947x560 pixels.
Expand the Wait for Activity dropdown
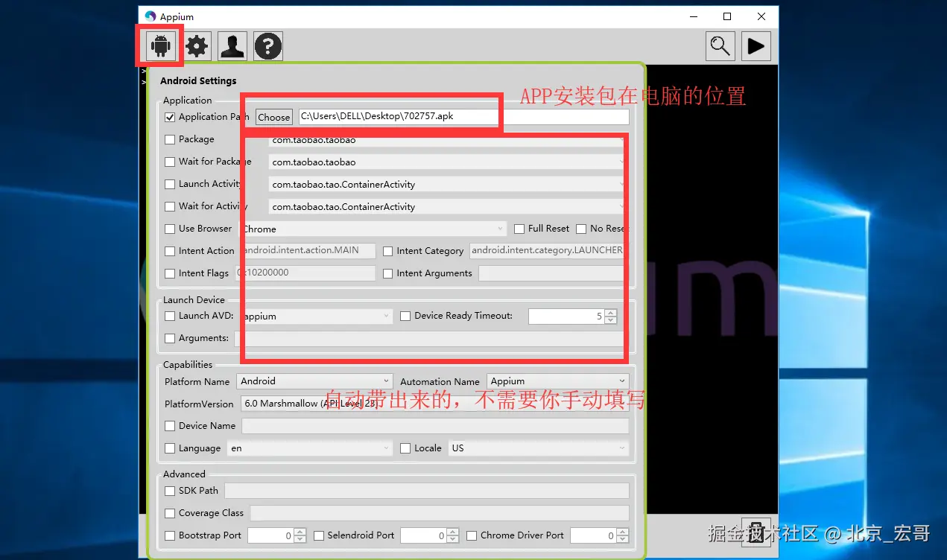tap(449, 206)
